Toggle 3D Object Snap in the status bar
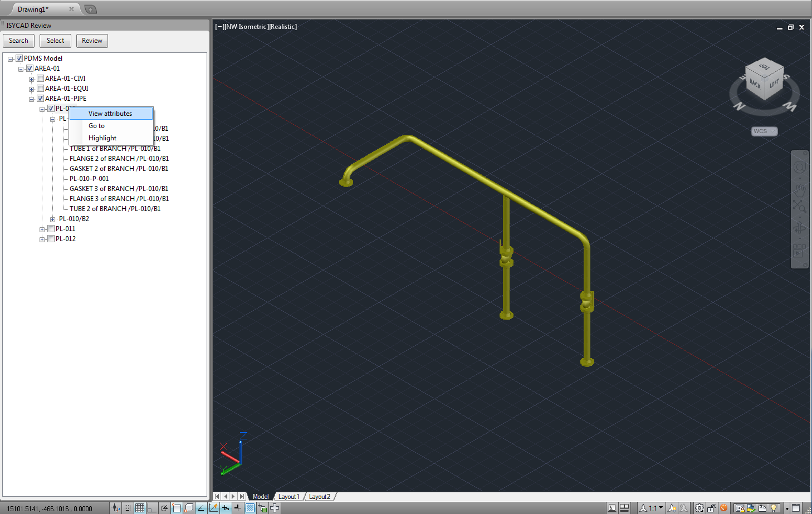This screenshot has width=812, height=514. [189, 508]
